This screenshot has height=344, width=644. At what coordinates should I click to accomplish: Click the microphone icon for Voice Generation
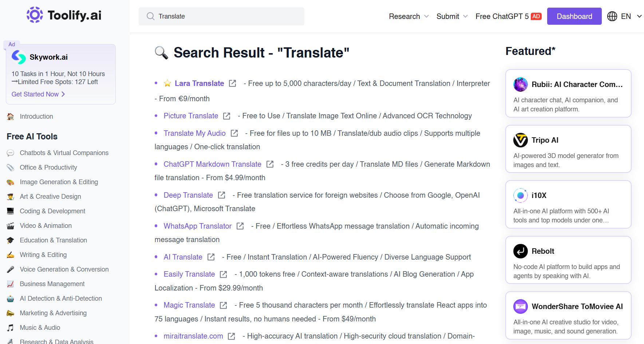(11, 269)
